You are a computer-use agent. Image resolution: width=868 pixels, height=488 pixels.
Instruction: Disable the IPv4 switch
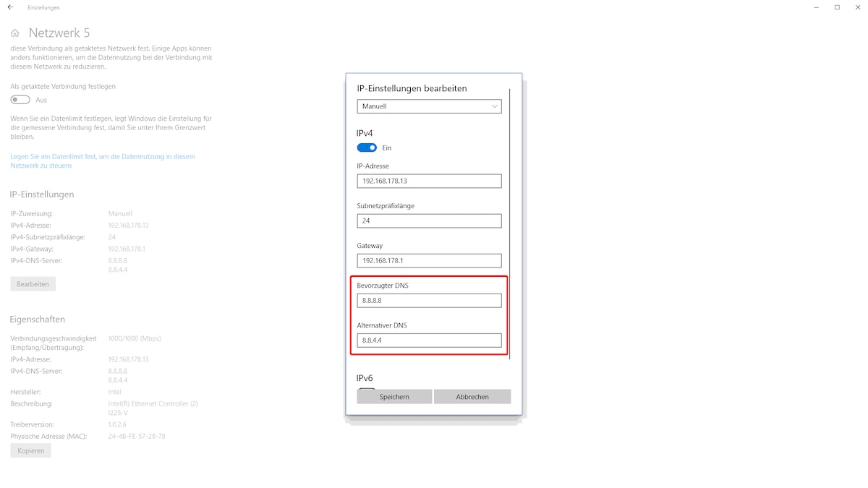click(x=367, y=147)
